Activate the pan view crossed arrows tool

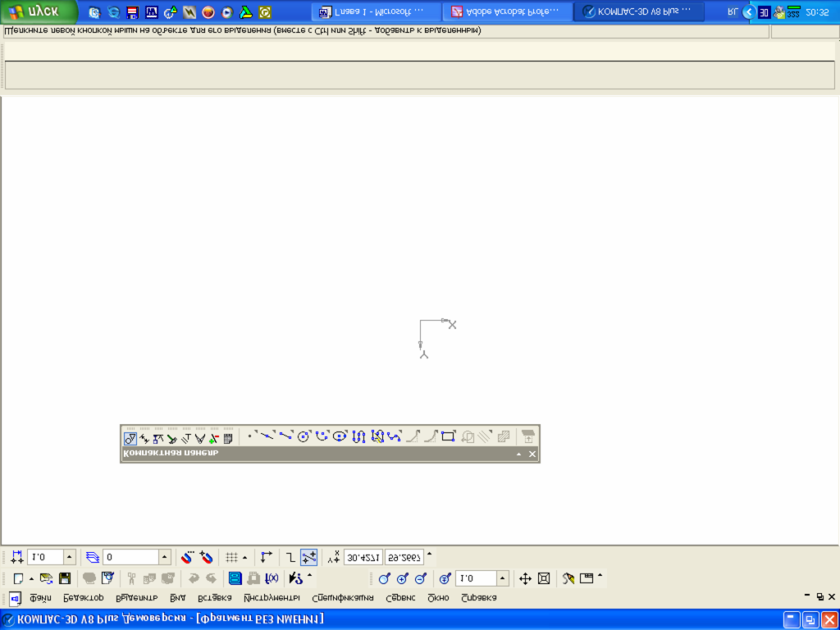(x=525, y=578)
